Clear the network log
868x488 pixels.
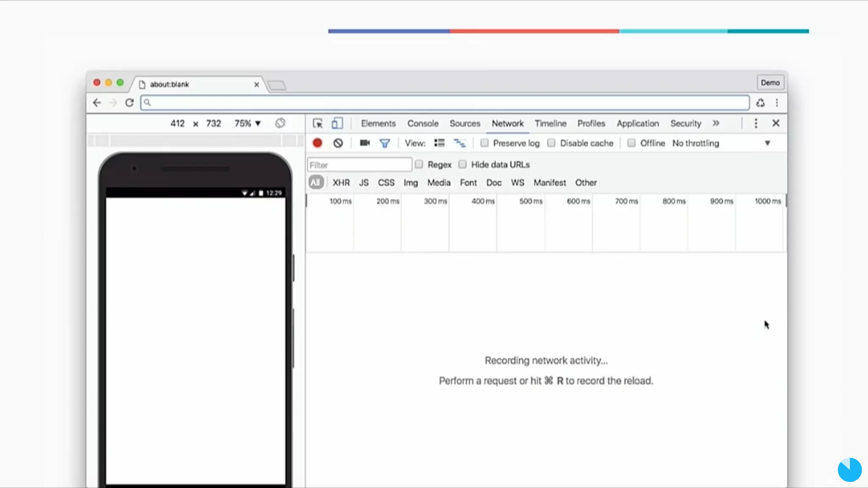tap(338, 143)
